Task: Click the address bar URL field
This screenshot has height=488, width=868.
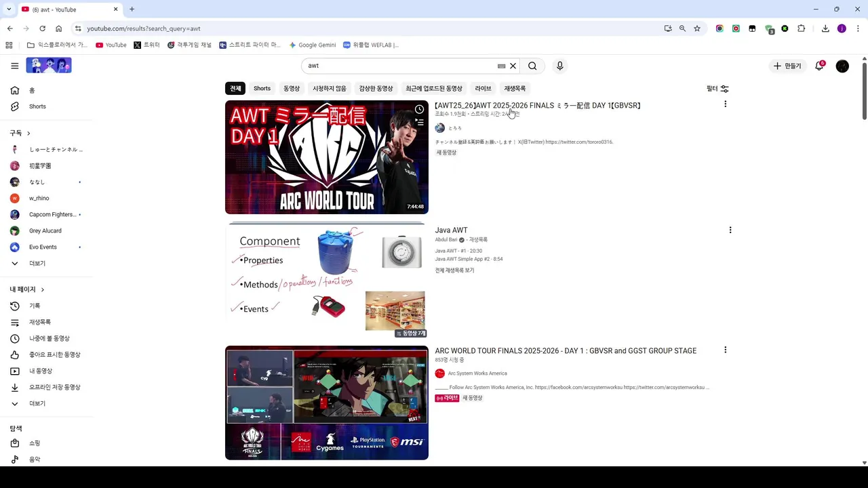Action: tap(366, 28)
